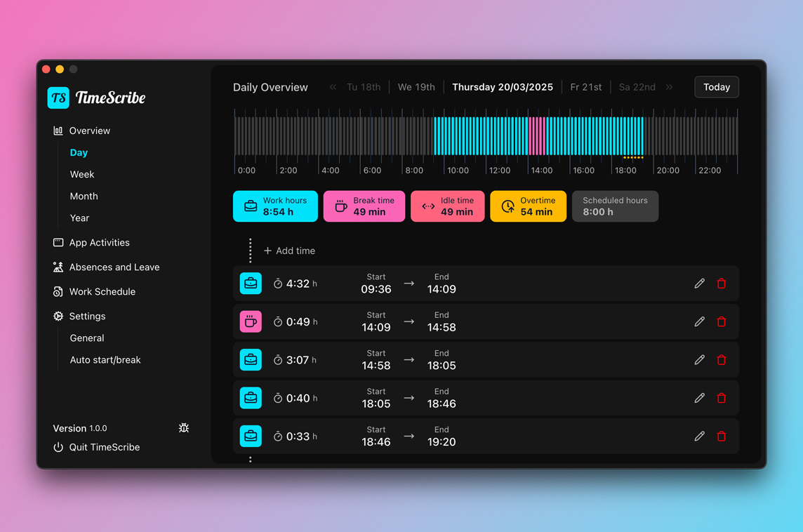Click the Scheduled hours 8:00 h card
Image resolution: width=803 pixels, height=532 pixels.
pyautogui.click(x=615, y=206)
